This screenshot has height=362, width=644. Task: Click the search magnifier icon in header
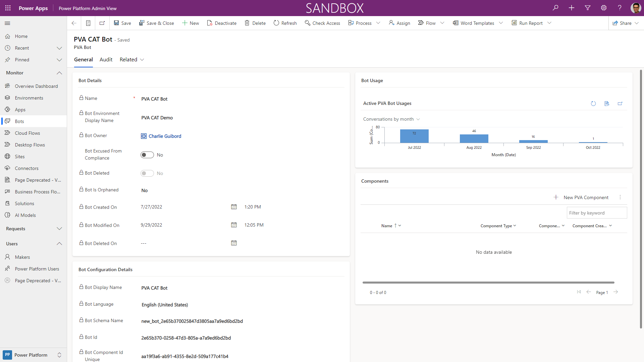[555, 8]
